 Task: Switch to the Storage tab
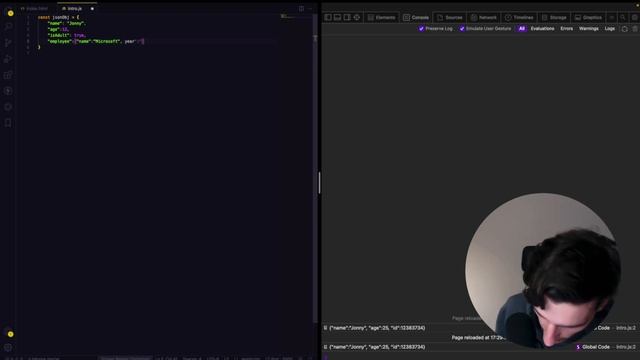pyautogui.click(x=554, y=18)
